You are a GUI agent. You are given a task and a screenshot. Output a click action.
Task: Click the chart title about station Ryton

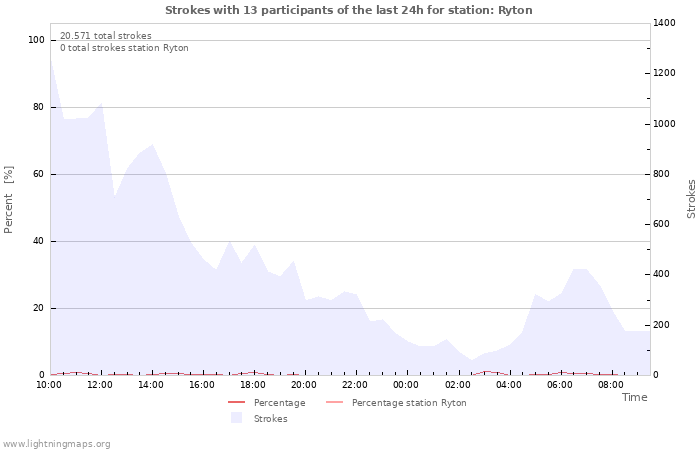click(x=348, y=10)
